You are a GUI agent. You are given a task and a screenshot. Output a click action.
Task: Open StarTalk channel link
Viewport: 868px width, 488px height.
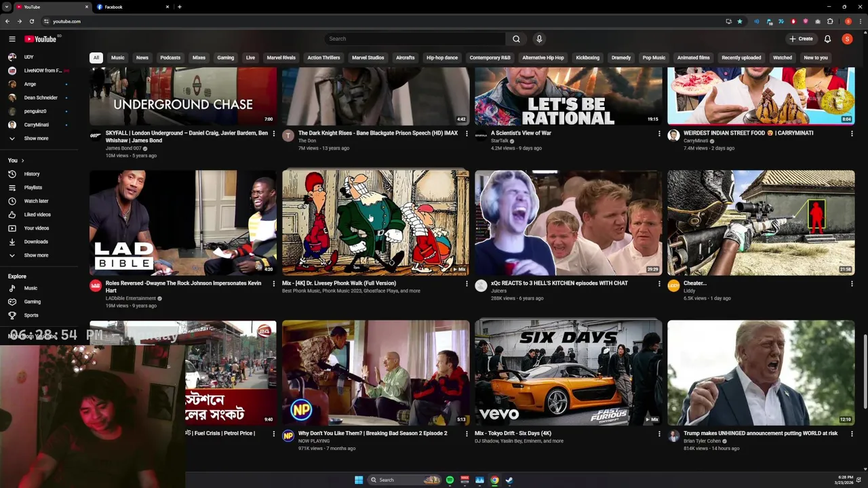pyautogui.click(x=500, y=141)
